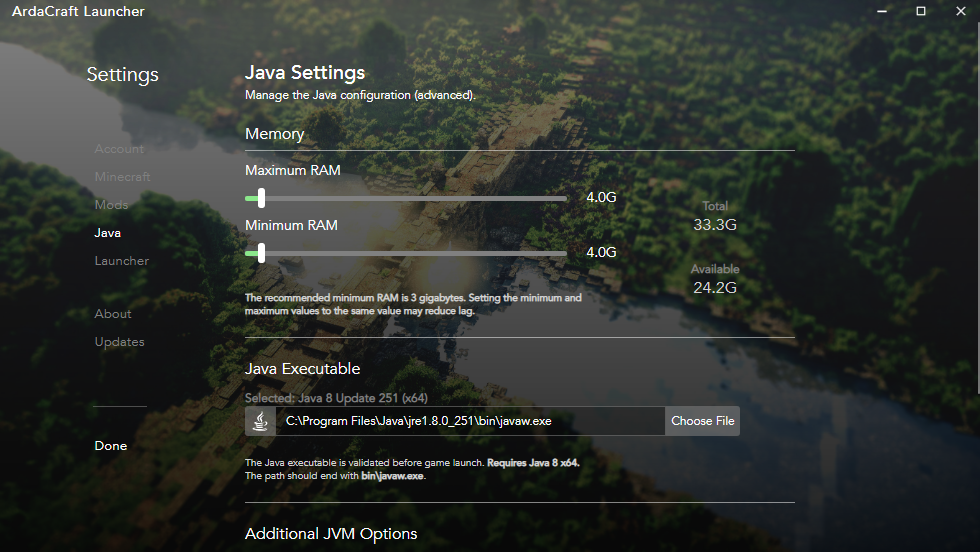Click the Minimum RAM 4.0G value
The width and height of the screenshot is (980, 552).
pyautogui.click(x=601, y=253)
